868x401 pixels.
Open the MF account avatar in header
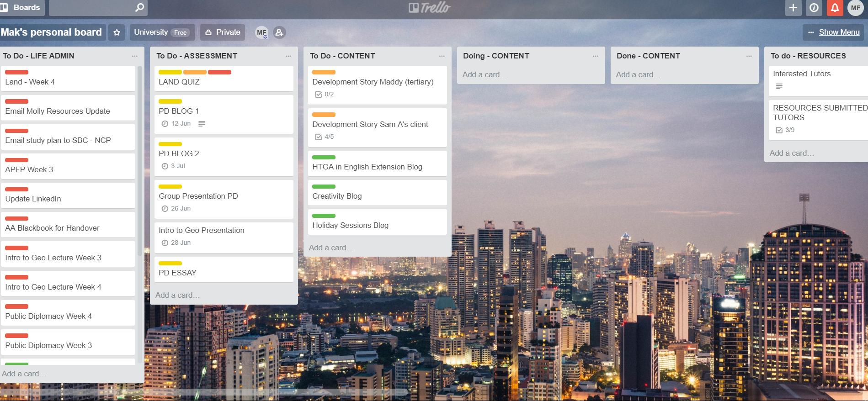coord(855,8)
